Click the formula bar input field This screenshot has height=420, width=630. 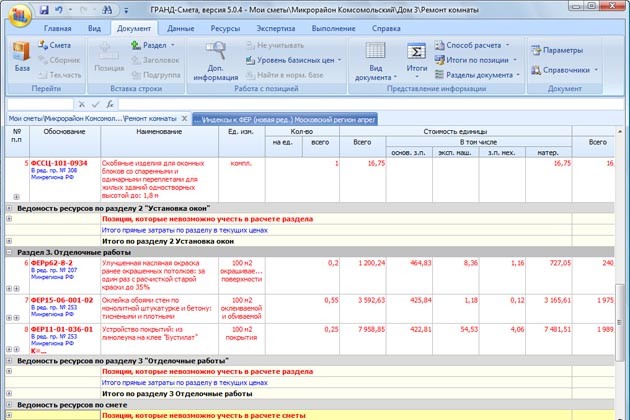pos(372,104)
